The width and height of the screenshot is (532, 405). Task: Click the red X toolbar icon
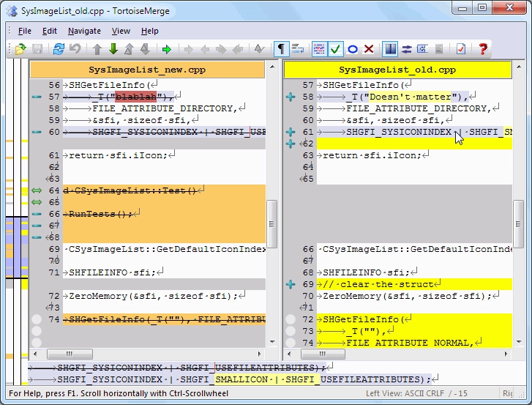point(369,49)
